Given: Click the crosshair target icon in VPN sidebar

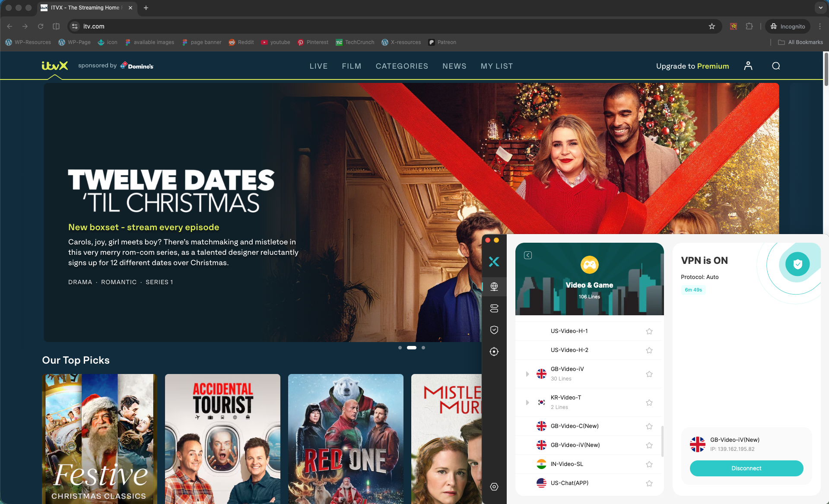Looking at the screenshot, I should 494,352.
